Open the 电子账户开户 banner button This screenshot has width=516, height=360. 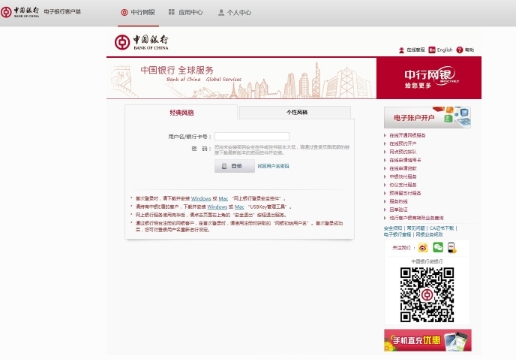tap(427, 117)
